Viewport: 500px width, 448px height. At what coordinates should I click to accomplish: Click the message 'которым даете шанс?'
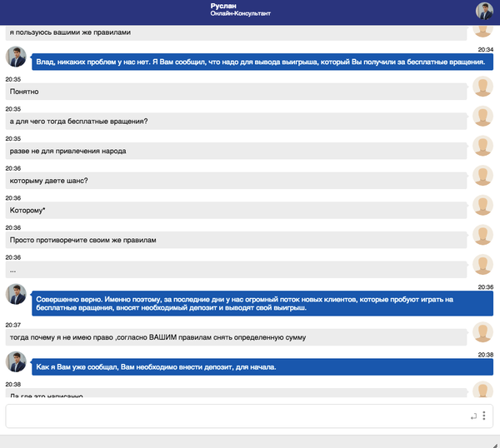coord(237,182)
